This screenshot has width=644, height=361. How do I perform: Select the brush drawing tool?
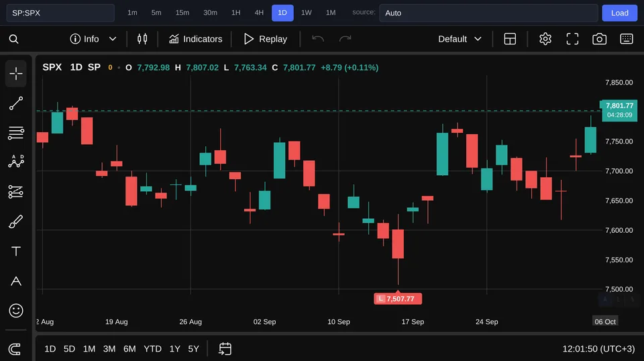coord(16,222)
